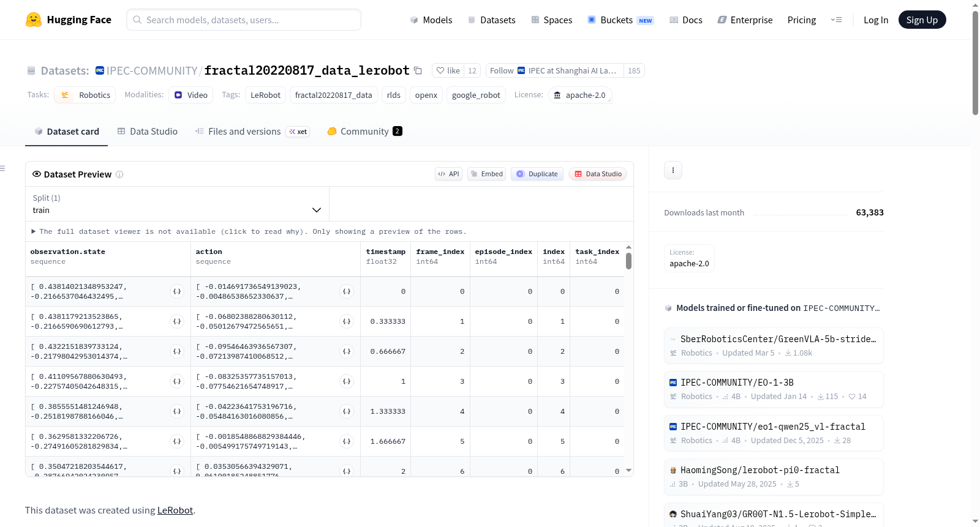This screenshot has width=980, height=527.
Task: Click the fractal20220817_data tag
Action: click(334, 95)
